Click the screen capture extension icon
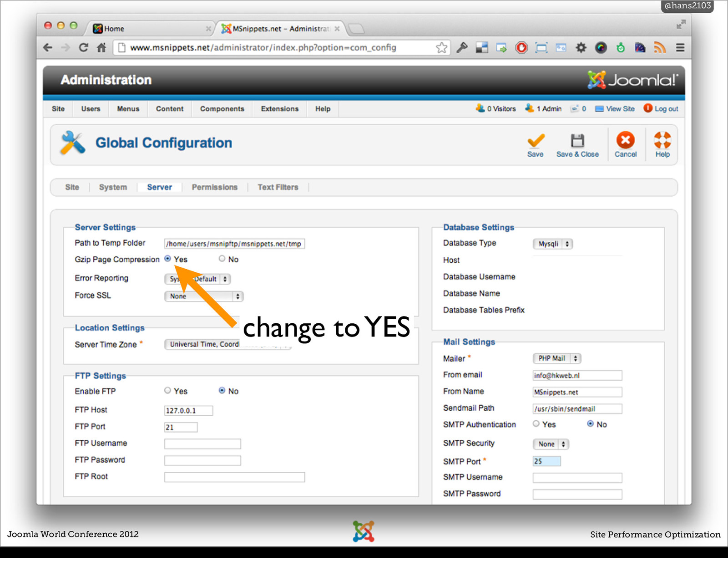 (x=541, y=47)
